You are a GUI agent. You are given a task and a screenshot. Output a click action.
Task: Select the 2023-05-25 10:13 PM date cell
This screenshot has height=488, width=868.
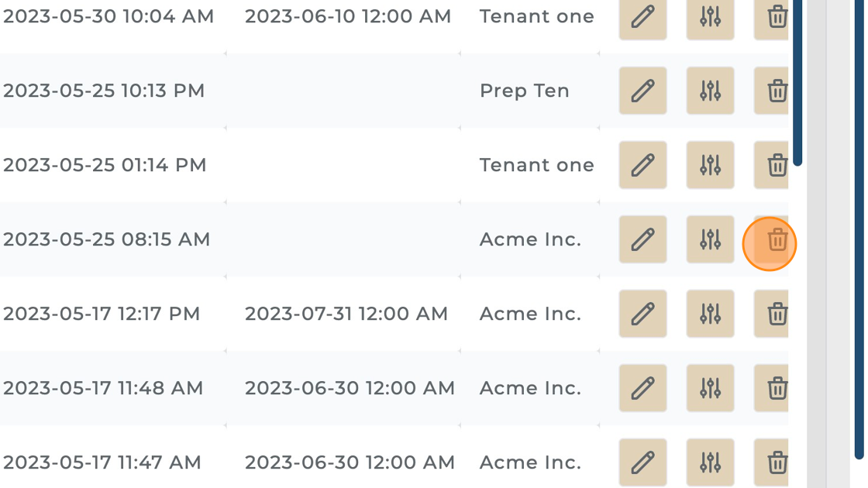(104, 91)
